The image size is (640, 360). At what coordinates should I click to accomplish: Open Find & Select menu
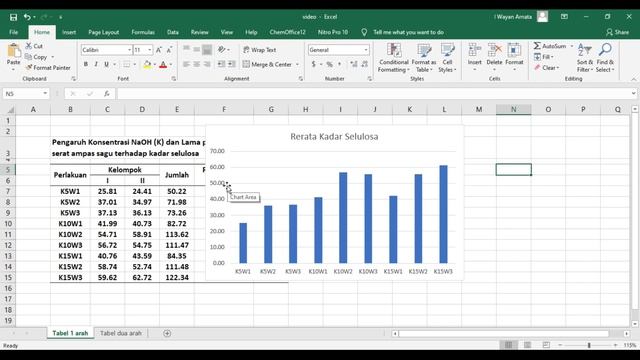tap(605, 58)
